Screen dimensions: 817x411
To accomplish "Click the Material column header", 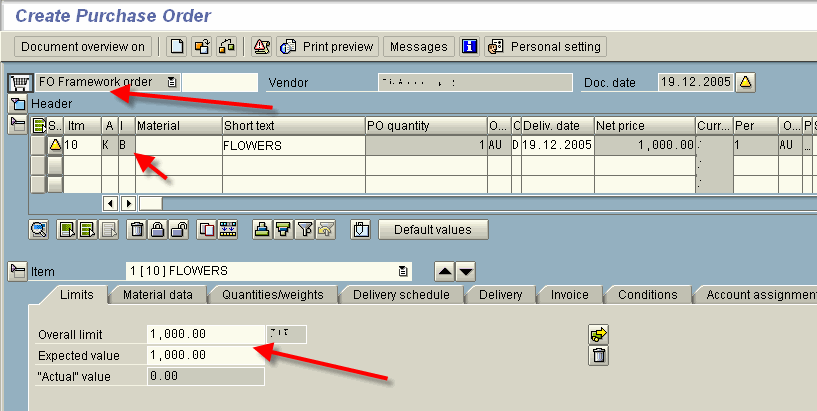I will click(179, 126).
